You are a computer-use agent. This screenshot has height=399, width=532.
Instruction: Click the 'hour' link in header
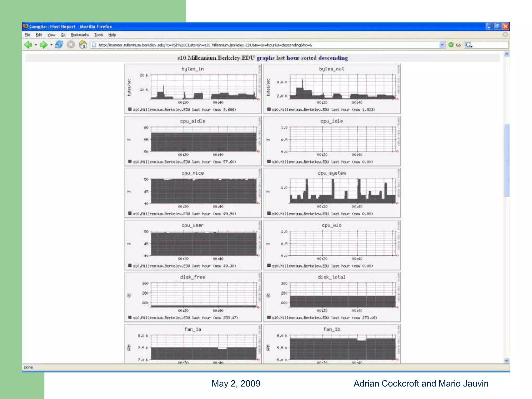tap(293, 58)
